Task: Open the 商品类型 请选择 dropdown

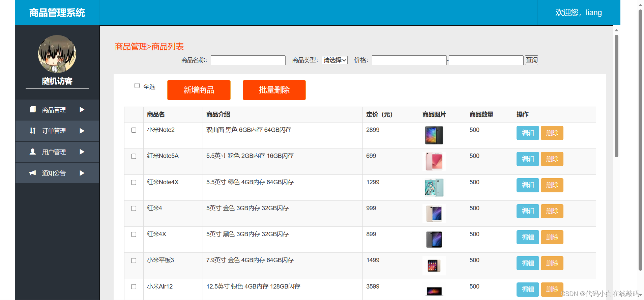Action: tap(334, 60)
